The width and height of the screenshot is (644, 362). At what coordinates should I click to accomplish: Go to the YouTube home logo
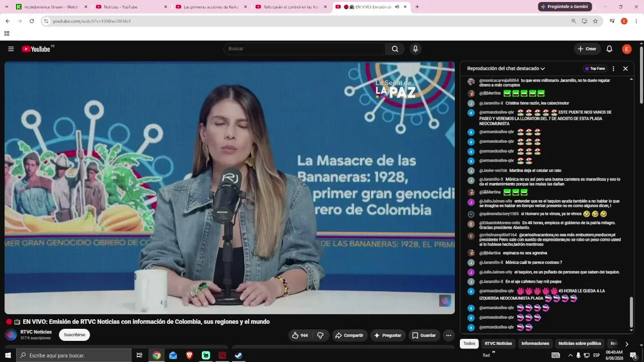click(36, 49)
